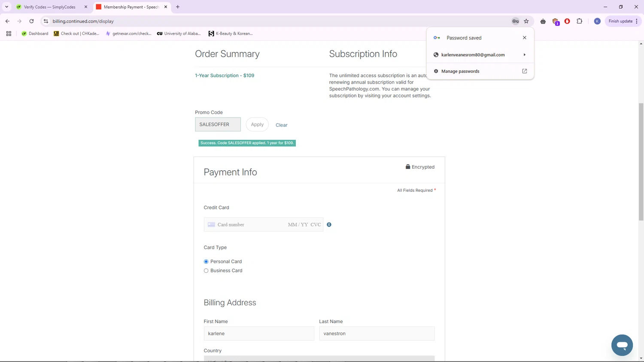
Task: Select Personal Card radio button
Action: (x=206, y=262)
